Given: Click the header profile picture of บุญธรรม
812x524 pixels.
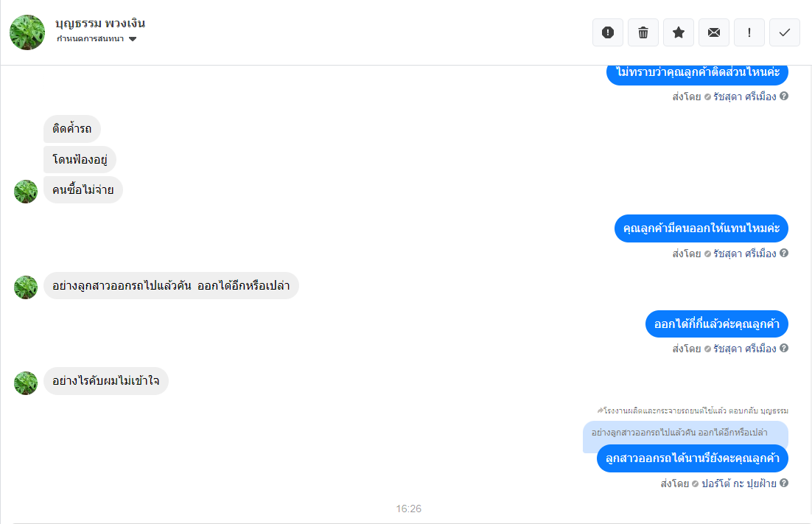Looking at the screenshot, I should (x=27, y=32).
